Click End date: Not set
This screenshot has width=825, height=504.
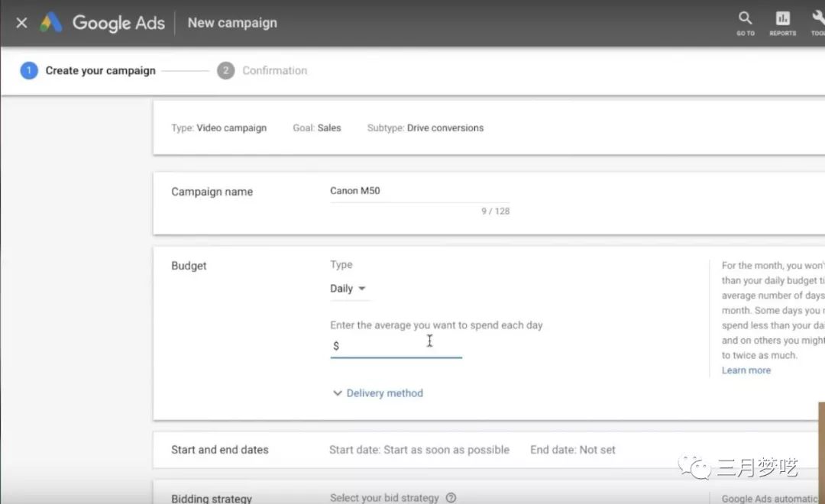(x=572, y=450)
